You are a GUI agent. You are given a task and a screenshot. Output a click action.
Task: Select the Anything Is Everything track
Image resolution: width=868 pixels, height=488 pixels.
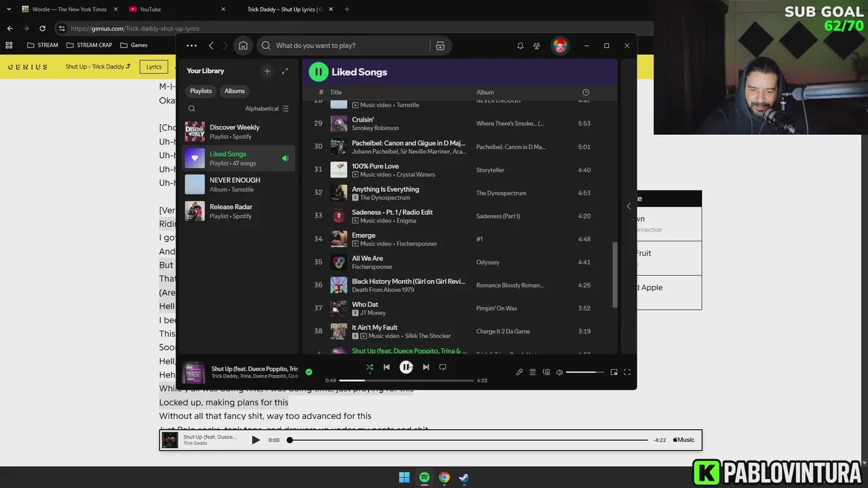459,192
